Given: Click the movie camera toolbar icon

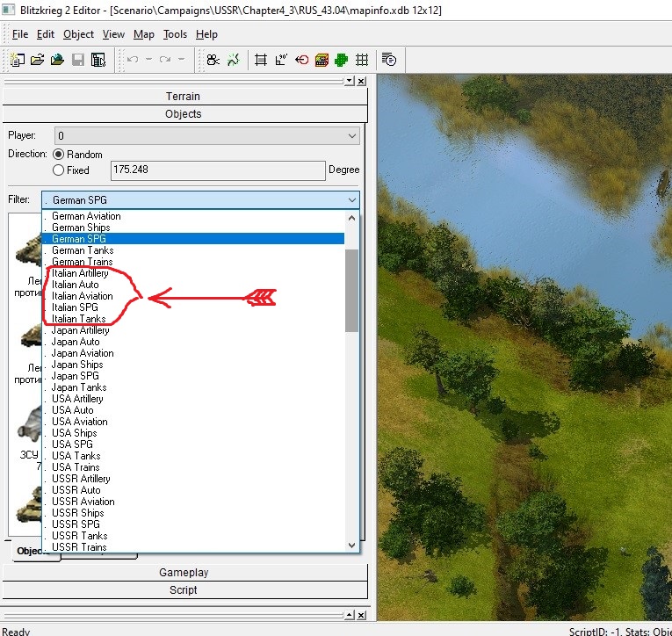Looking at the screenshot, I should coord(213,60).
